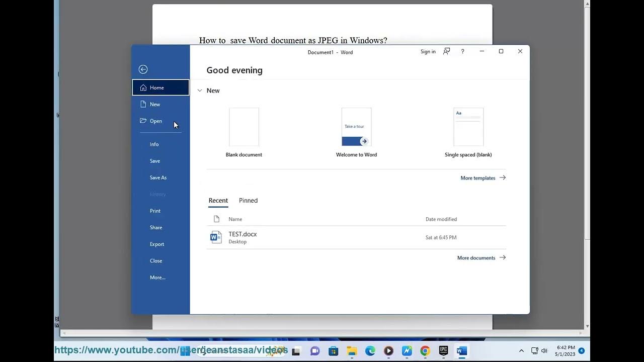
Task: Open the feedback icon next to Sign in
Action: [446, 51]
